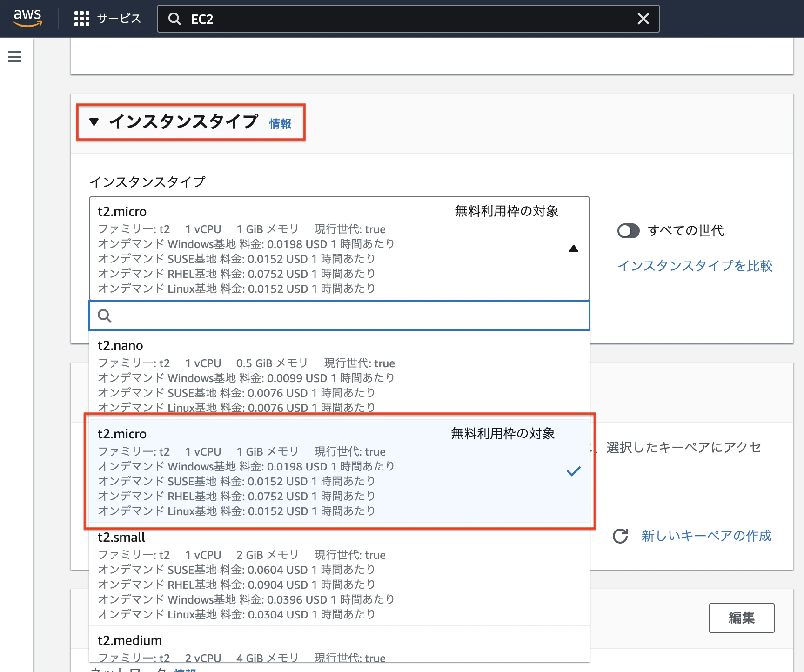This screenshot has height=672, width=804.
Task: Click 無料利用枠の対象 label in selected box
Action: [507, 211]
